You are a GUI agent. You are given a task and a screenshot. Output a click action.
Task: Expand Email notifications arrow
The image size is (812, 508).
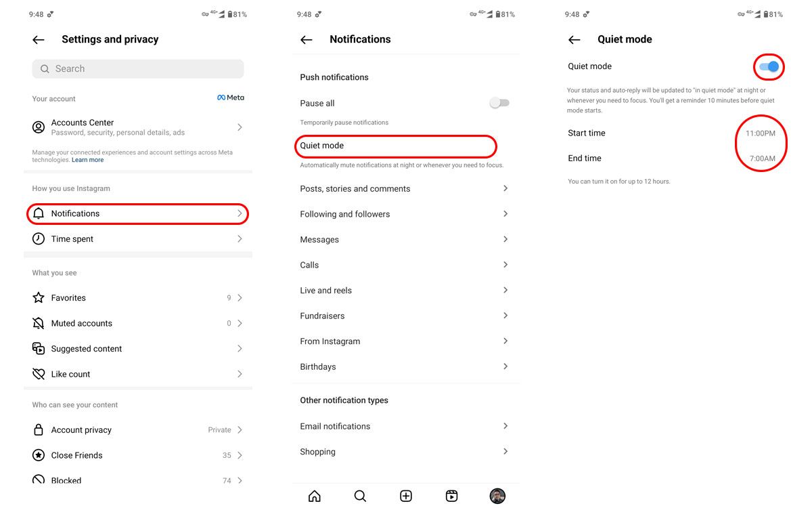coord(505,426)
